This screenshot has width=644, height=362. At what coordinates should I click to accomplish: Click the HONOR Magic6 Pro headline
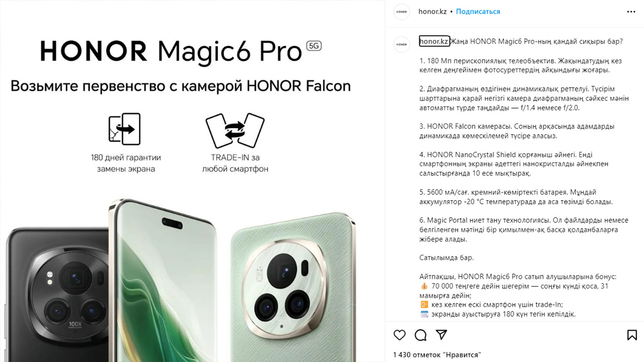coord(171,50)
